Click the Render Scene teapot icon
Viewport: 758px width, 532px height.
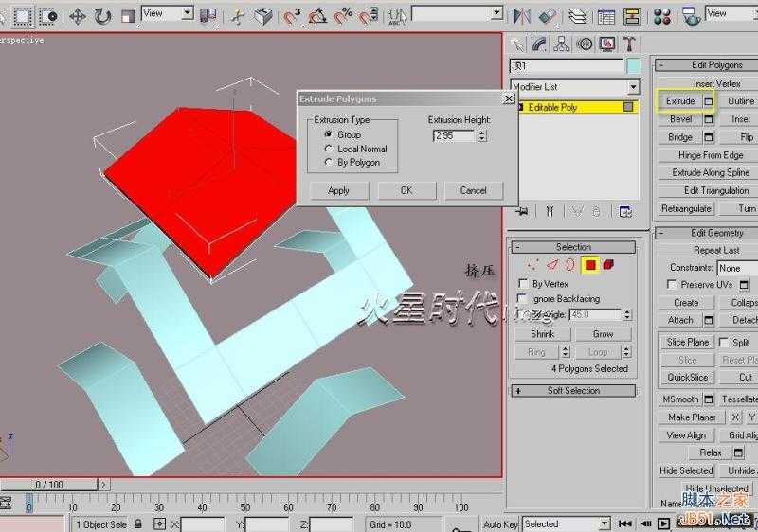click(x=692, y=17)
